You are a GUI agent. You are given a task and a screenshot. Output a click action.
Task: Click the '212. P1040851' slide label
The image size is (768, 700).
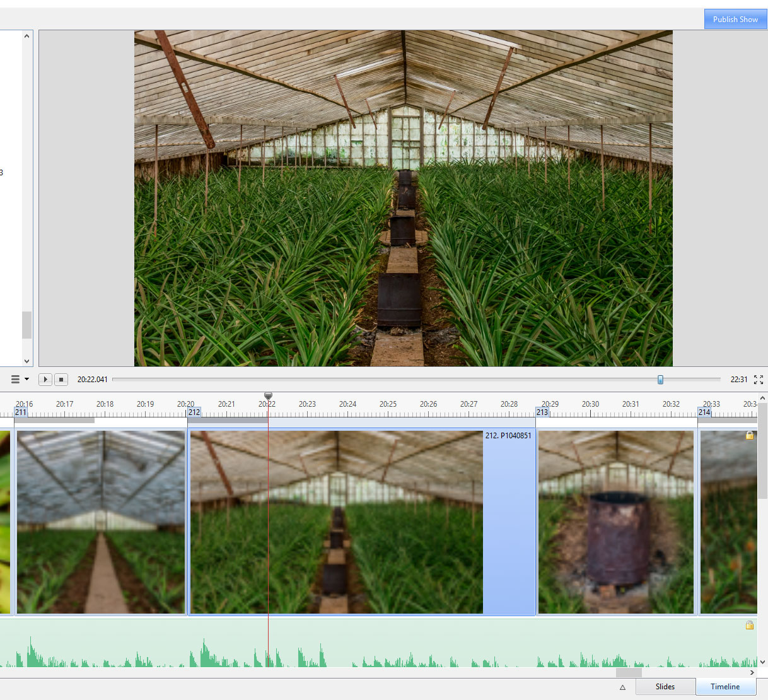[x=508, y=436]
